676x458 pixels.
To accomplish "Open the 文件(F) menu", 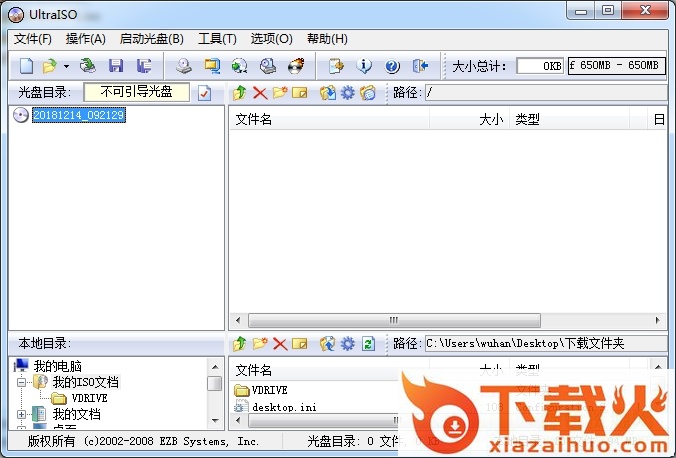I will pyautogui.click(x=33, y=39).
